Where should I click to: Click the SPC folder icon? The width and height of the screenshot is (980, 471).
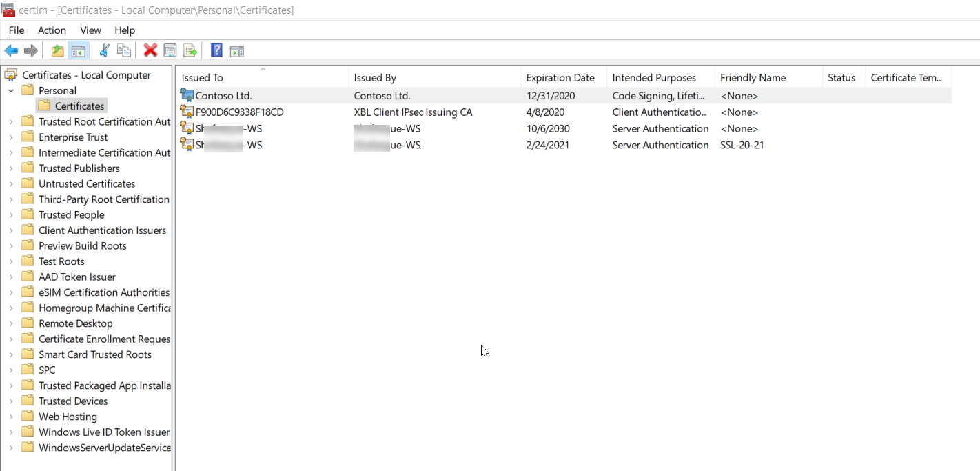(28, 370)
